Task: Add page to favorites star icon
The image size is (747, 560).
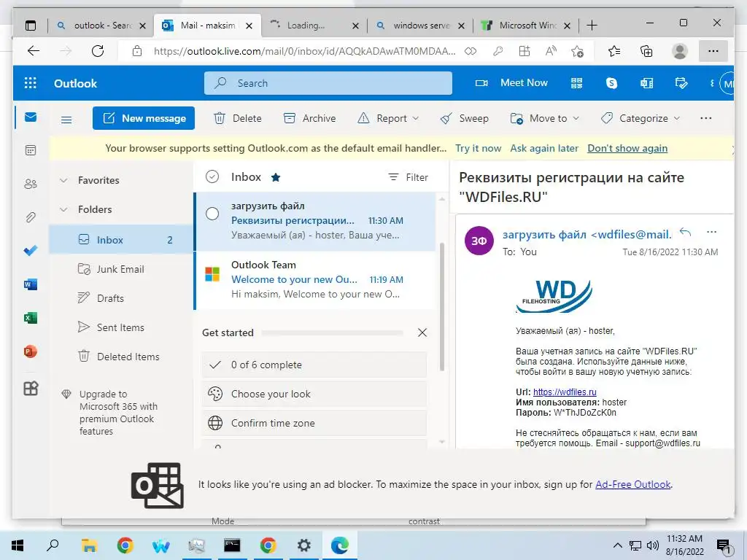Action: [577, 51]
